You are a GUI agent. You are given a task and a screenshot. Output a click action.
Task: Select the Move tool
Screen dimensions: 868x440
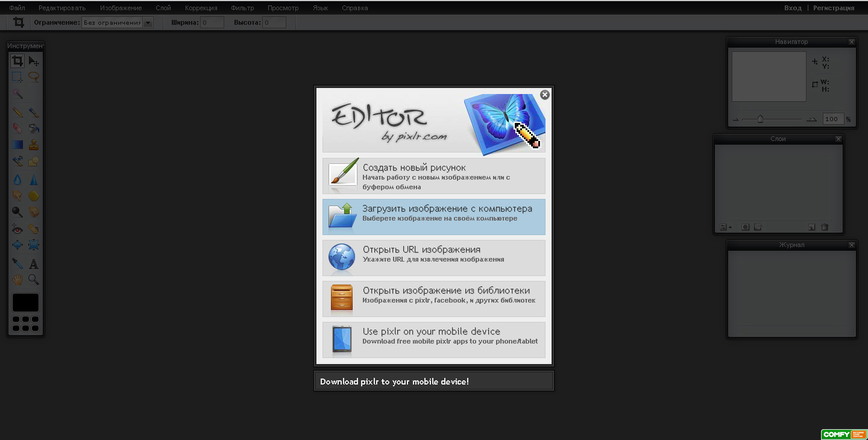coord(34,61)
